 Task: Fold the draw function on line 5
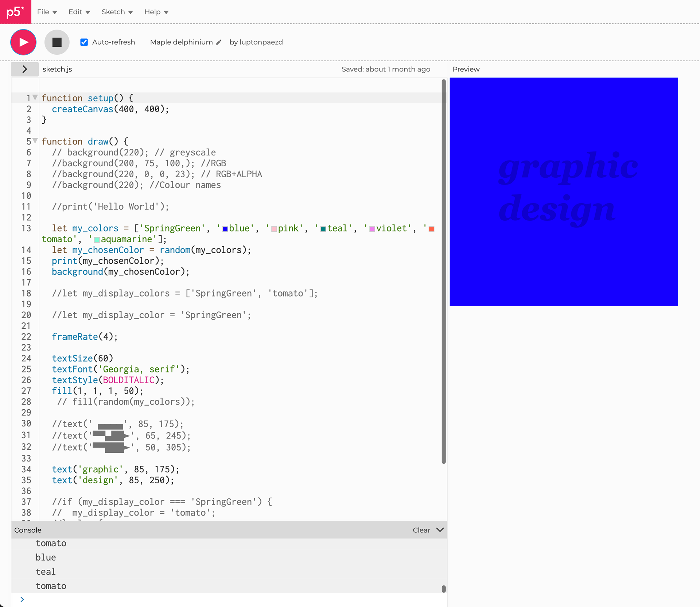pos(35,141)
